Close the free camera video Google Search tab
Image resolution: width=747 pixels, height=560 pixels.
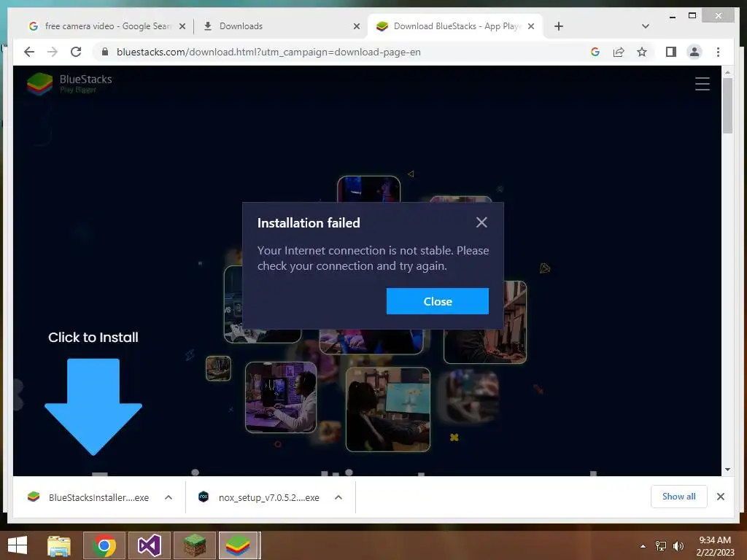[182, 27]
